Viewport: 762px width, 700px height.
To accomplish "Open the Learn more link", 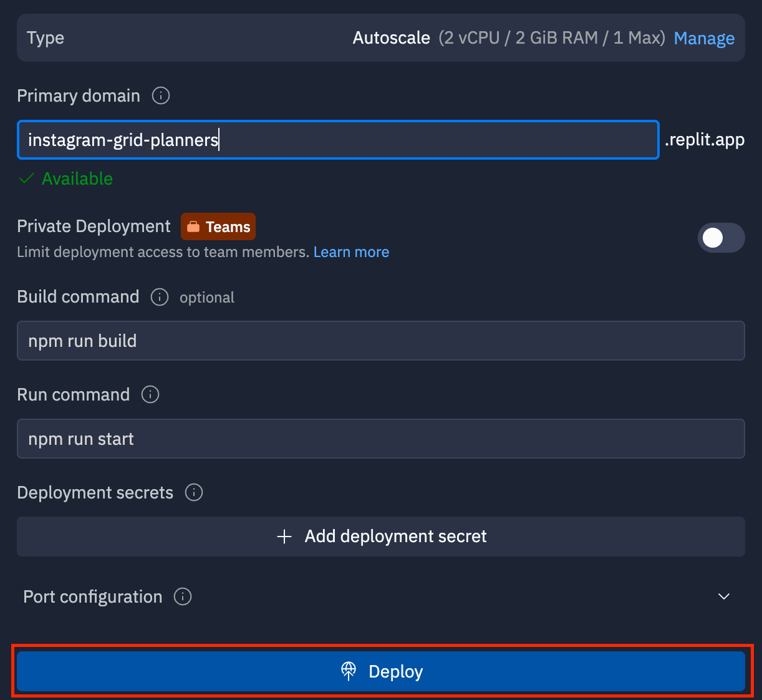I will (351, 252).
